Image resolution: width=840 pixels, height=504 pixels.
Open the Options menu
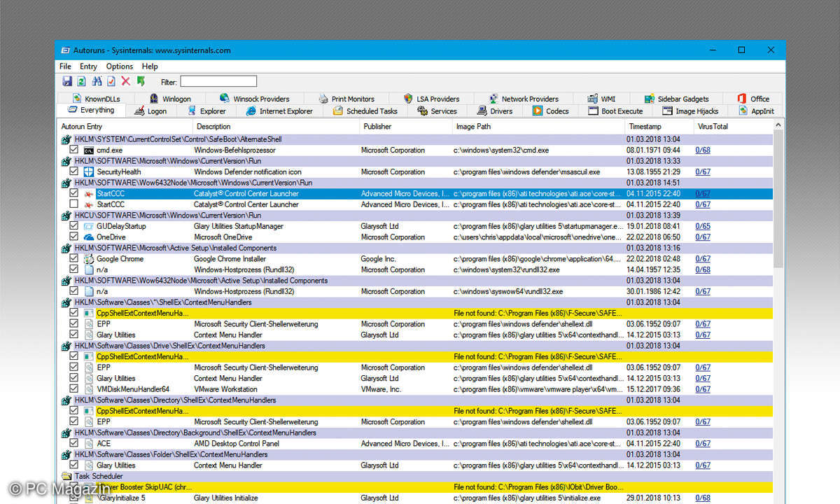click(120, 66)
